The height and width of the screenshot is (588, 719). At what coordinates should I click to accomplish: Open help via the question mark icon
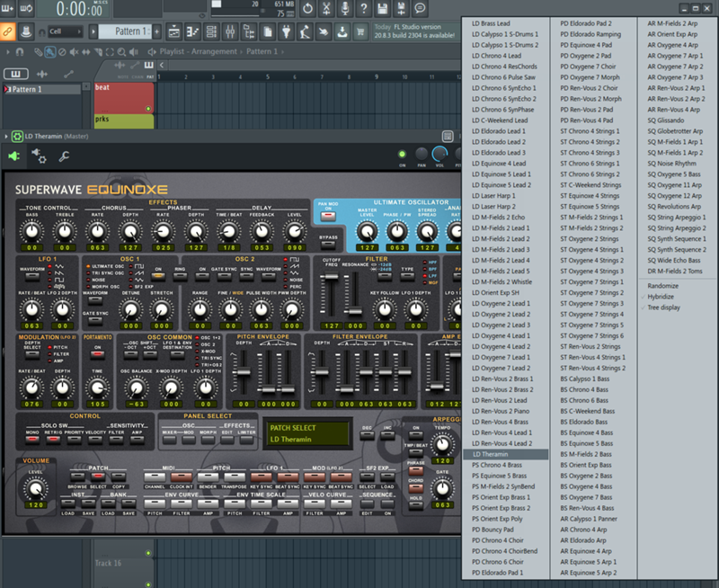pyautogui.click(x=364, y=8)
